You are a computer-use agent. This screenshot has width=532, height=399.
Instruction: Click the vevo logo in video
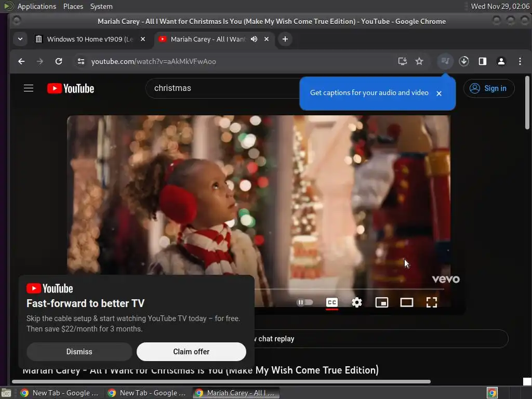pyautogui.click(x=446, y=279)
